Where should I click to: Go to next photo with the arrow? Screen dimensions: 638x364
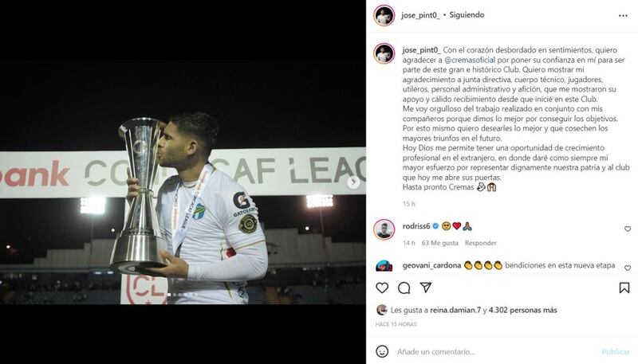point(353,182)
